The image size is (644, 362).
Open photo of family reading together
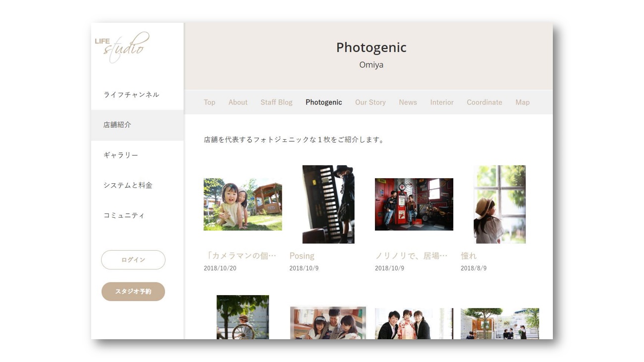pyautogui.click(x=328, y=323)
